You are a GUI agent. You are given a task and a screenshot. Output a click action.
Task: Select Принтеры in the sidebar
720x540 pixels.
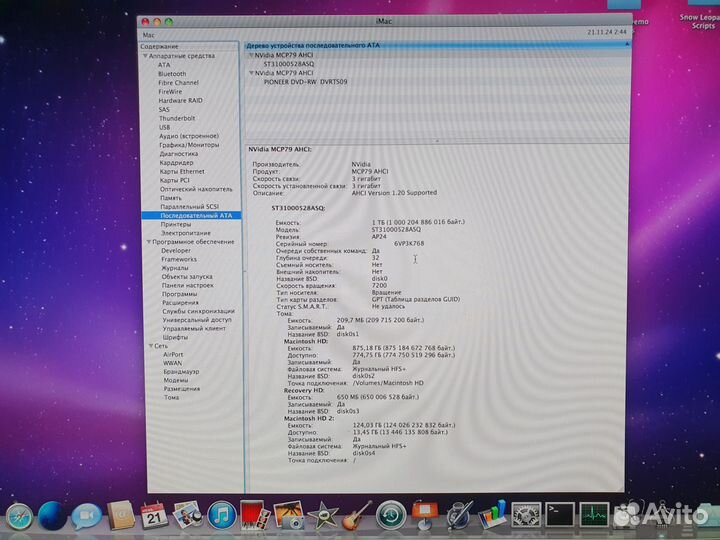176,224
